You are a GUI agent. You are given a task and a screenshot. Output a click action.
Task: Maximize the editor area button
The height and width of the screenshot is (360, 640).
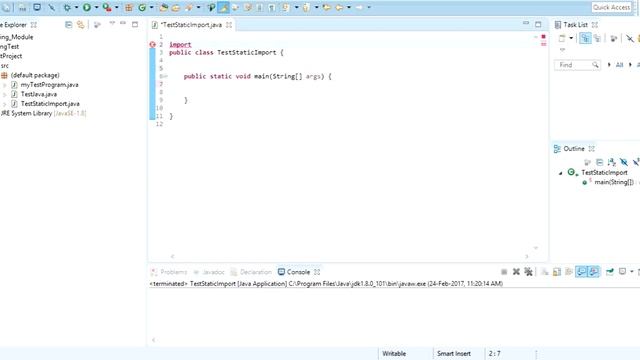click(538, 24)
